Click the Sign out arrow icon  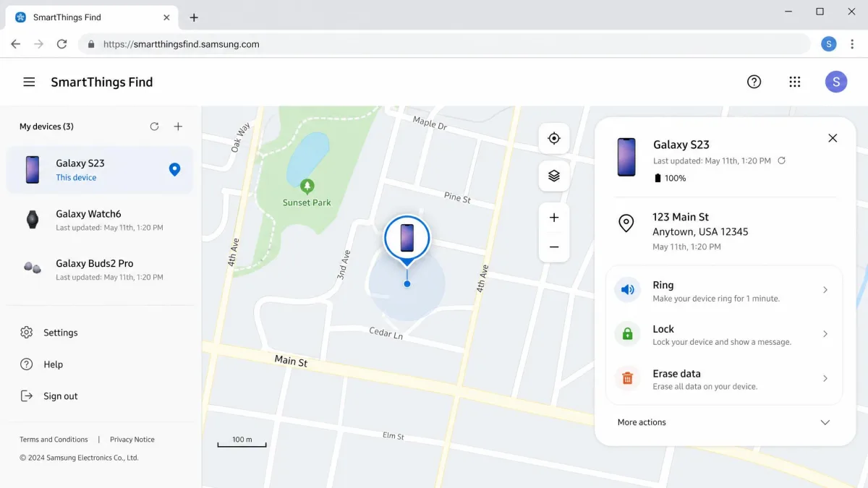(x=27, y=396)
